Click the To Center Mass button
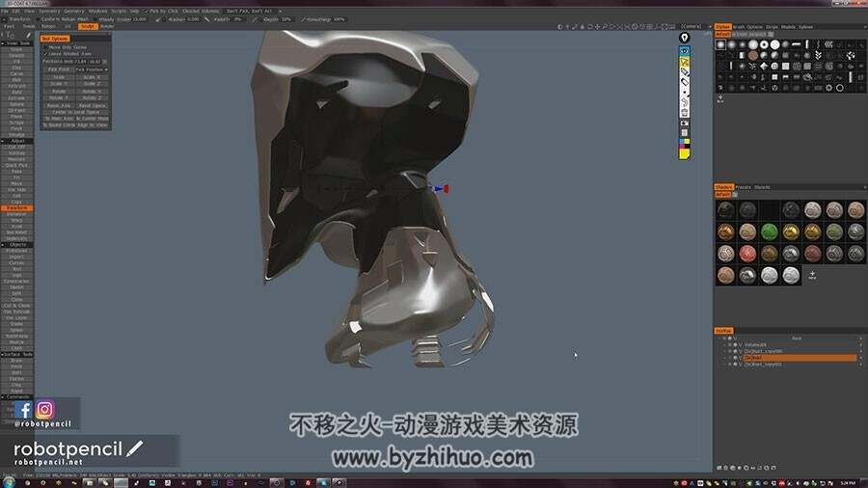 click(x=92, y=119)
